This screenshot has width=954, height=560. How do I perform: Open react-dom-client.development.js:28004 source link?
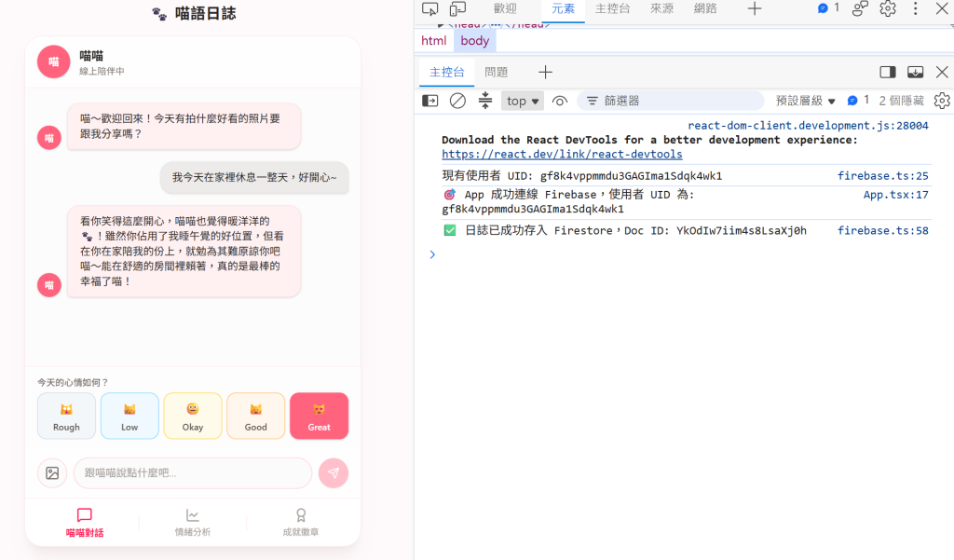[x=808, y=126]
